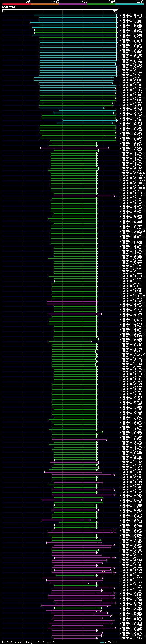Select hit label UniRef100_B9G594

click(x=131, y=47)
